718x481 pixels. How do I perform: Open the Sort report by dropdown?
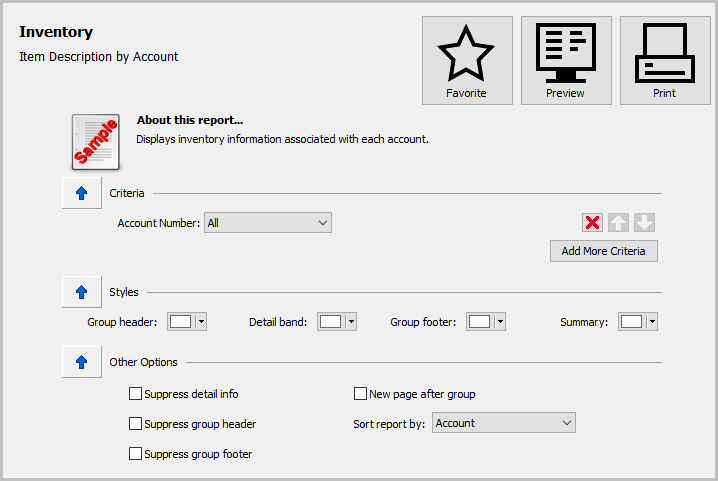(504, 423)
